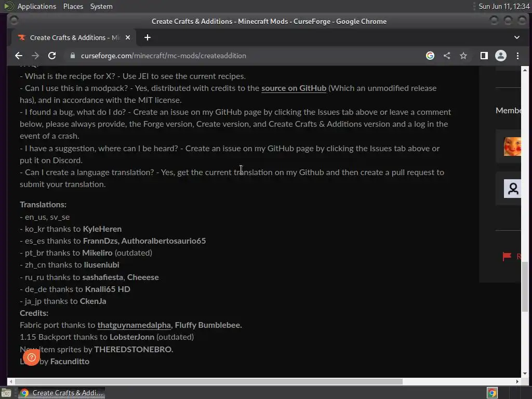Click the Translations: heading
Image resolution: width=532 pixels, height=399 pixels.
pyautogui.click(x=43, y=205)
